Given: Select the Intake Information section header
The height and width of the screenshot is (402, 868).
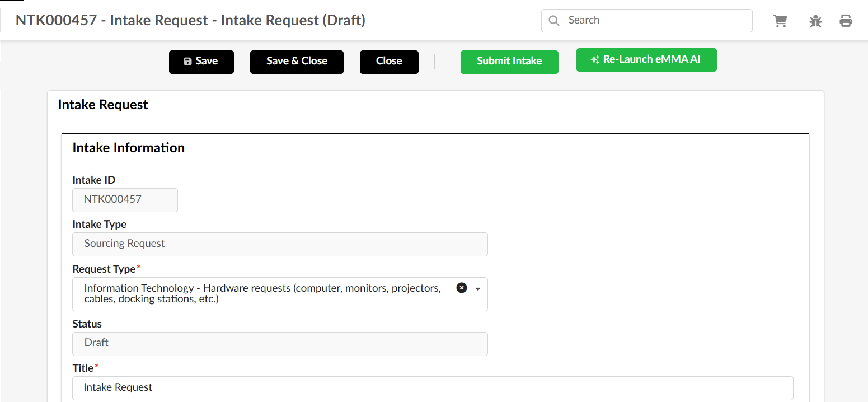Looking at the screenshot, I should coord(128,147).
